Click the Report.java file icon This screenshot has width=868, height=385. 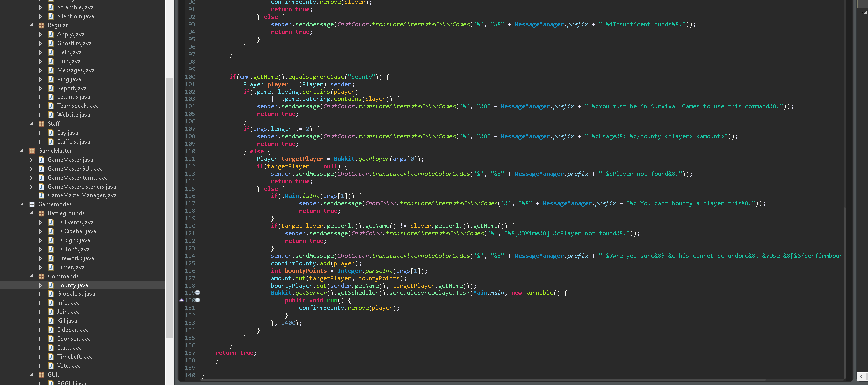tap(51, 88)
